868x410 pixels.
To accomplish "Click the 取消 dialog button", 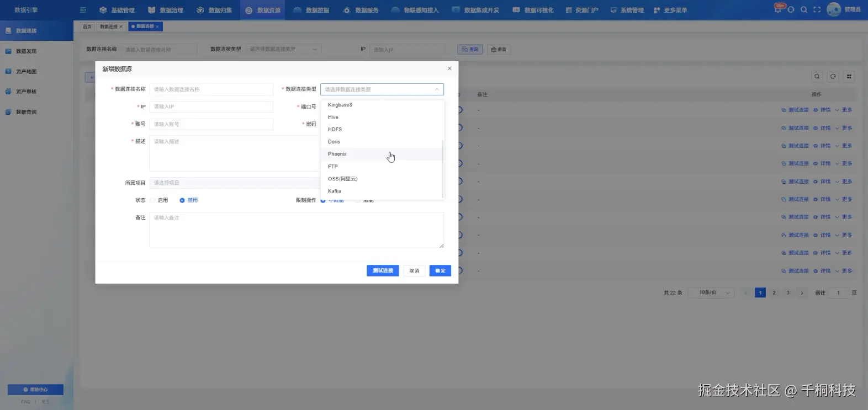I will [414, 270].
